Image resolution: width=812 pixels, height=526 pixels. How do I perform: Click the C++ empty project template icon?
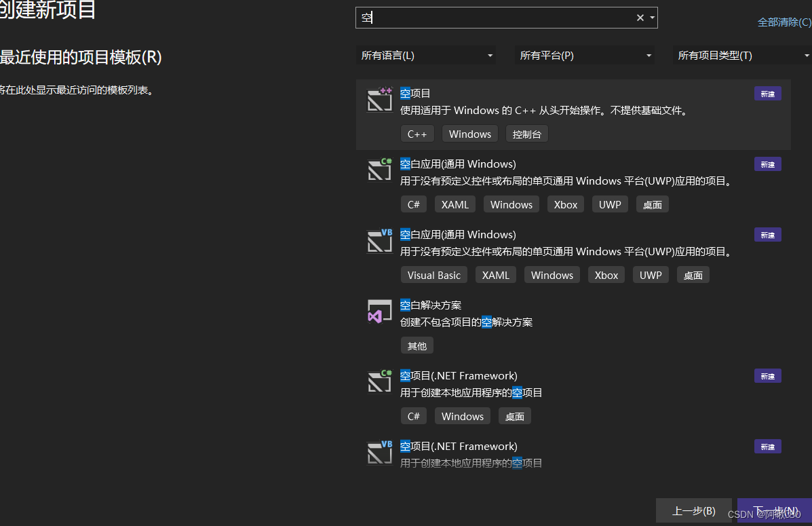[380, 100]
